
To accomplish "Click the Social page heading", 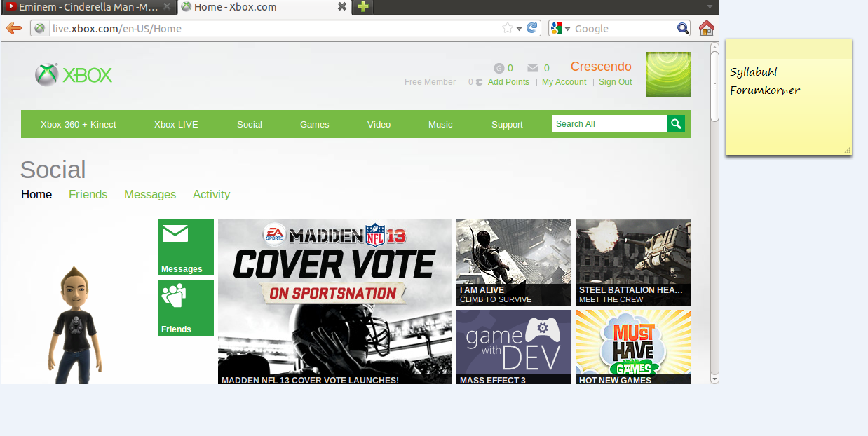I will click(53, 170).
